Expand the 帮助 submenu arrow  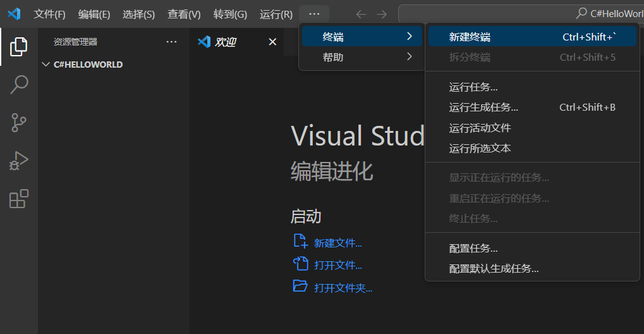(x=409, y=56)
